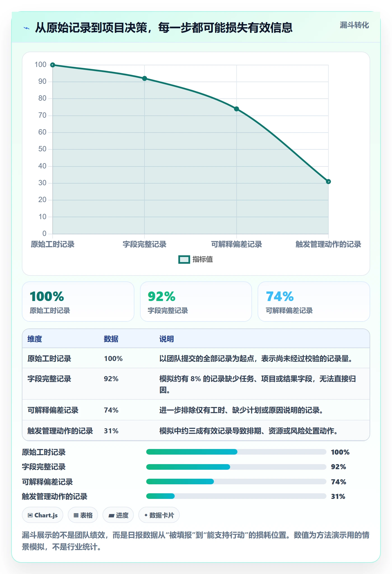The image size is (392, 574).
Task: Toggle the 指标值 legend color box
Action: click(x=184, y=260)
